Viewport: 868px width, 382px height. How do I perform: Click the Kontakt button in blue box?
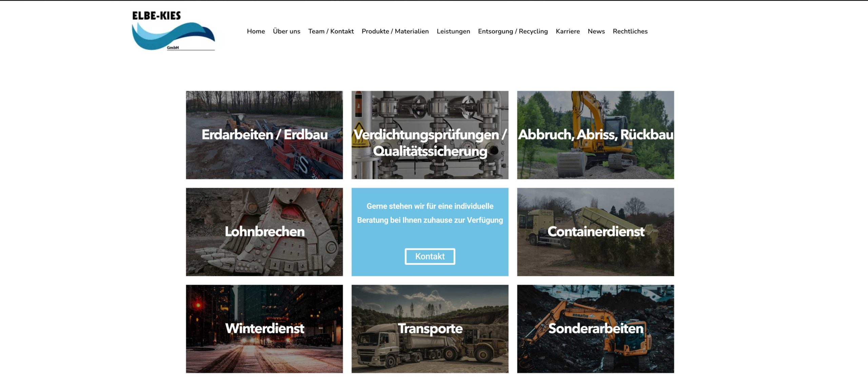point(430,256)
